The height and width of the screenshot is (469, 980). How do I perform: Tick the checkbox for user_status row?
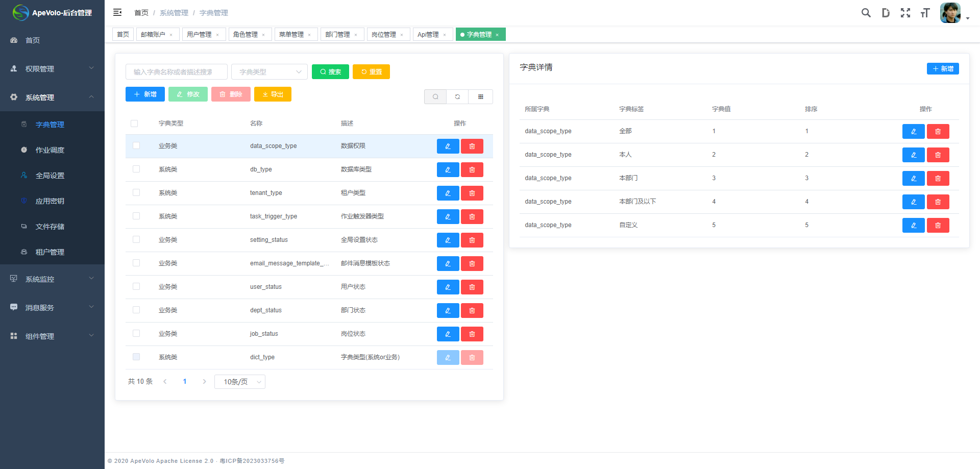click(x=136, y=287)
